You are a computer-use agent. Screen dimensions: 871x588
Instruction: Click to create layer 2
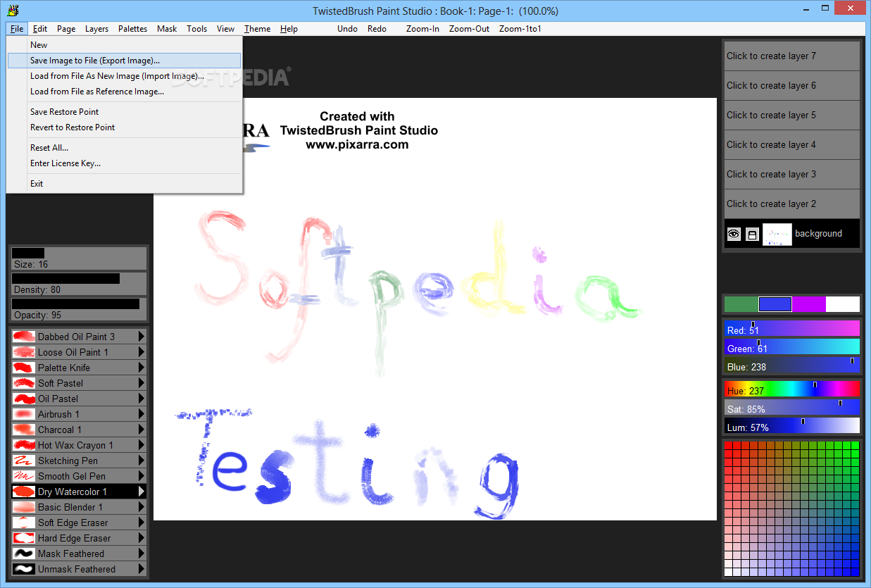point(792,204)
